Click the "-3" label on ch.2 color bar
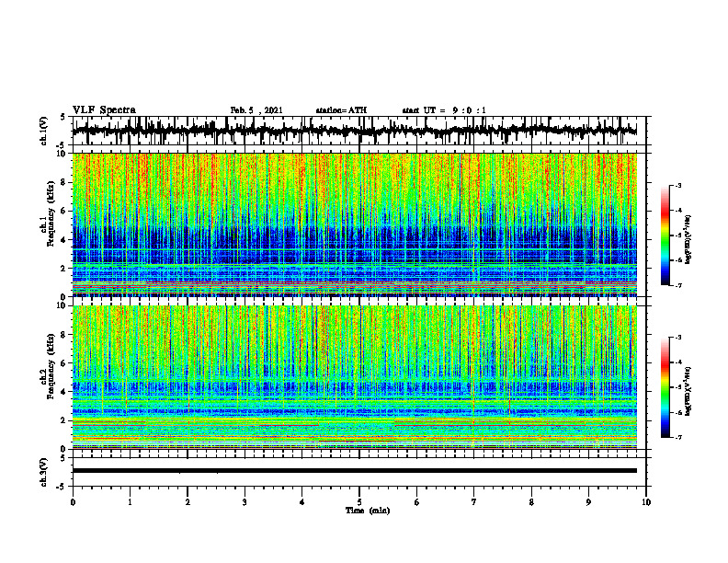Image resolution: width=728 pixels, height=563 pixels. click(678, 338)
